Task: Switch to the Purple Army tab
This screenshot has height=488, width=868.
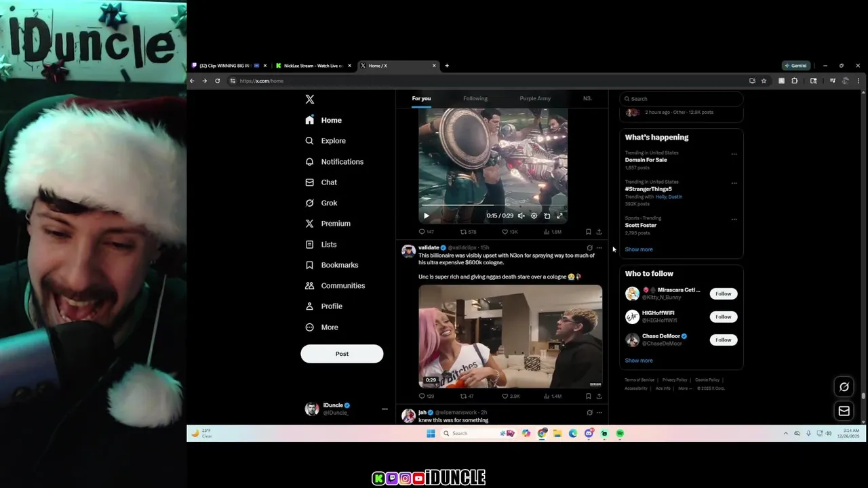Action: coord(535,98)
